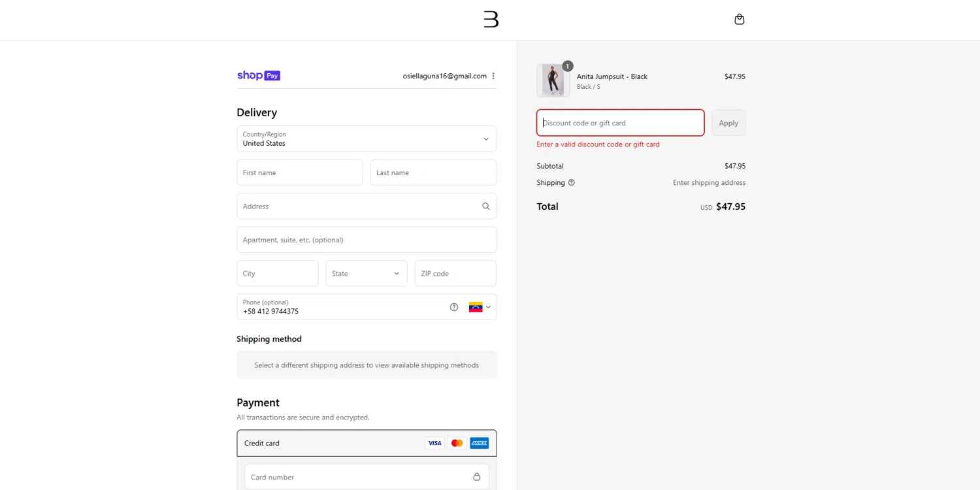Click the Anita Jumpsuit product thumbnail

pos(553,80)
